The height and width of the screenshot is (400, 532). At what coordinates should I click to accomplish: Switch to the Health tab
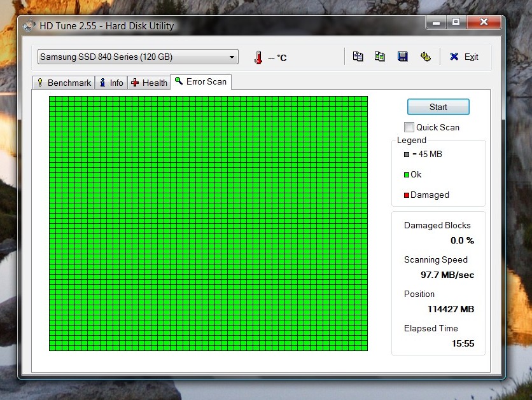click(x=149, y=83)
